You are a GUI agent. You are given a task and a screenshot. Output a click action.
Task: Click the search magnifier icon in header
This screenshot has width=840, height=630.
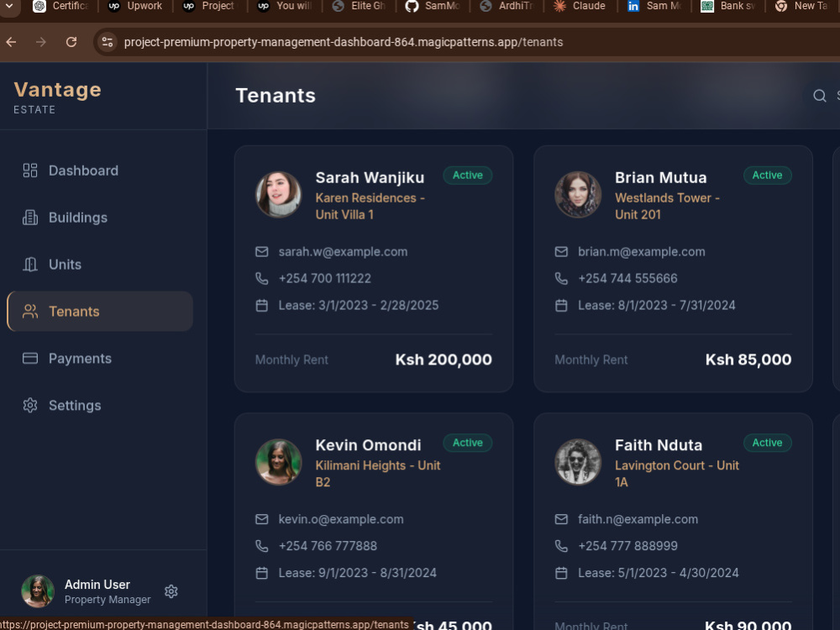(x=820, y=96)
